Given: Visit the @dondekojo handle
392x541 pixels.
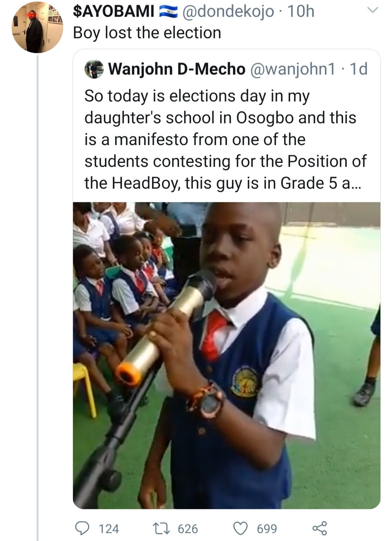Looking at the screenshot, I should tap(228, 12).
